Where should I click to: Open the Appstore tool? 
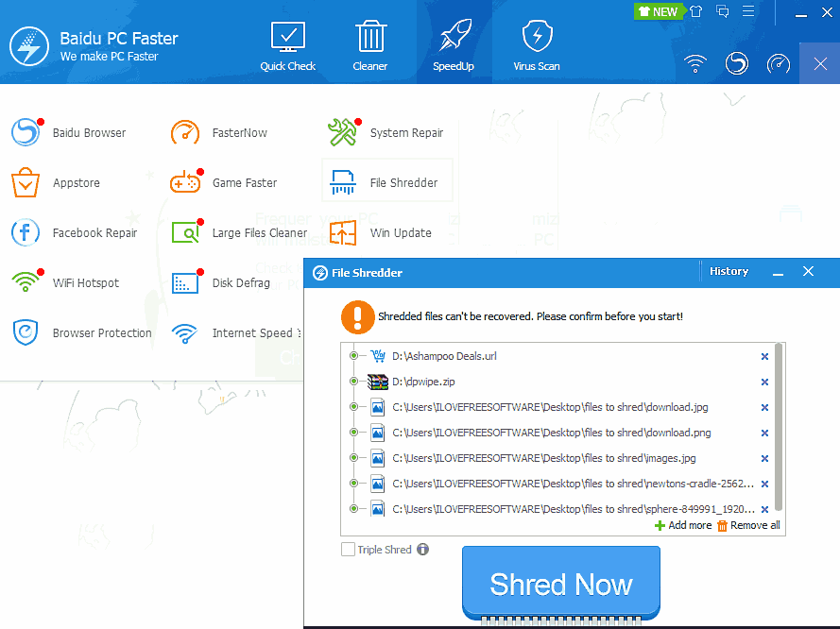pos(56,182)
